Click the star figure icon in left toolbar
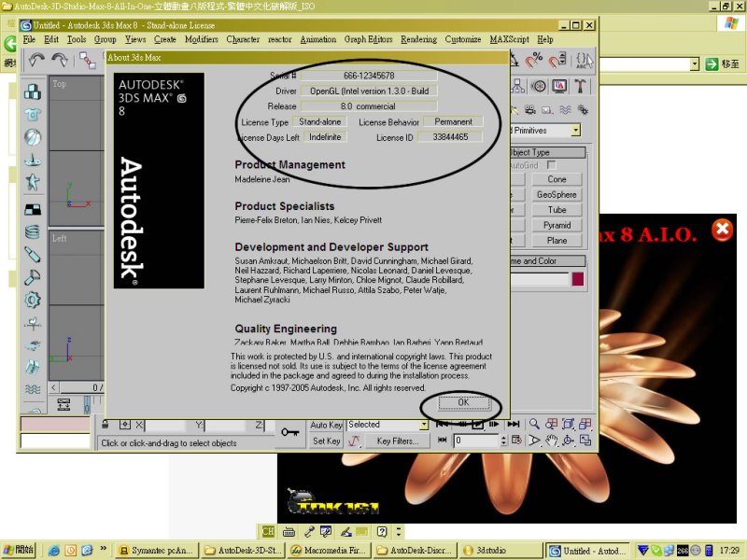Viewport: 747px width, 560px height. 33,182
